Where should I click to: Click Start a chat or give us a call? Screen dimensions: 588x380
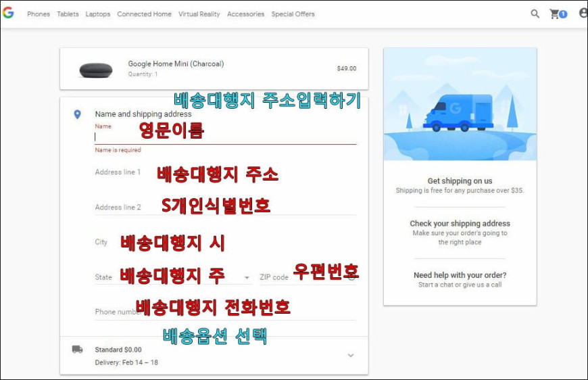460,285
